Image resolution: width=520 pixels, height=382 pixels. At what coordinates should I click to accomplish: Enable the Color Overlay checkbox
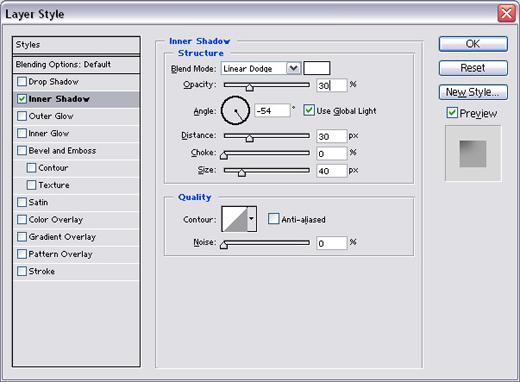pos(22,220)
